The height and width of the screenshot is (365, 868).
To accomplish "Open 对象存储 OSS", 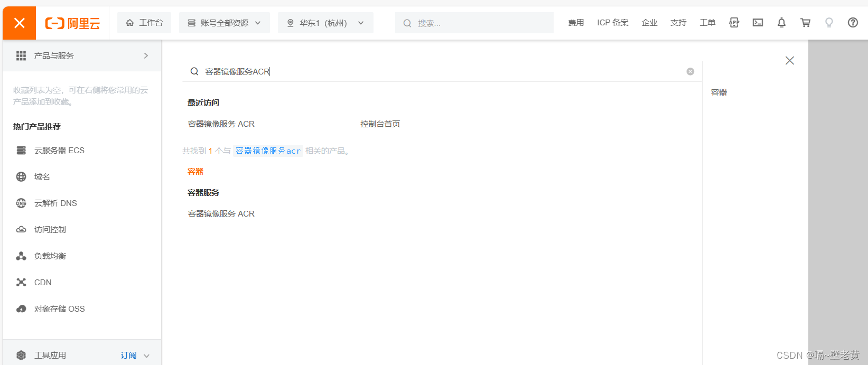I will tap(59, 309).
